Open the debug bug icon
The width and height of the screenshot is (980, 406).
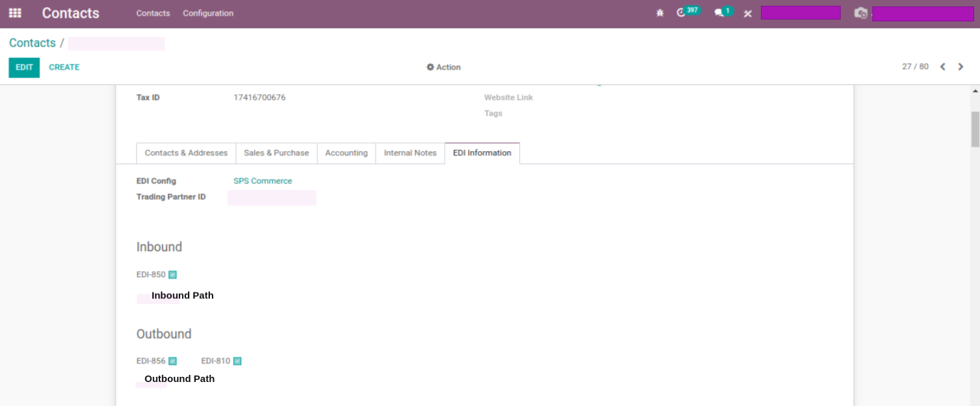(x=660, y=12)
